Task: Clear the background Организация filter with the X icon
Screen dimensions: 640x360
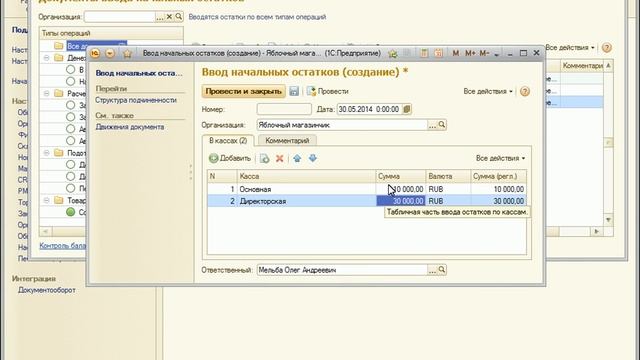Action: pyautogui.click(x=169, y=17)
